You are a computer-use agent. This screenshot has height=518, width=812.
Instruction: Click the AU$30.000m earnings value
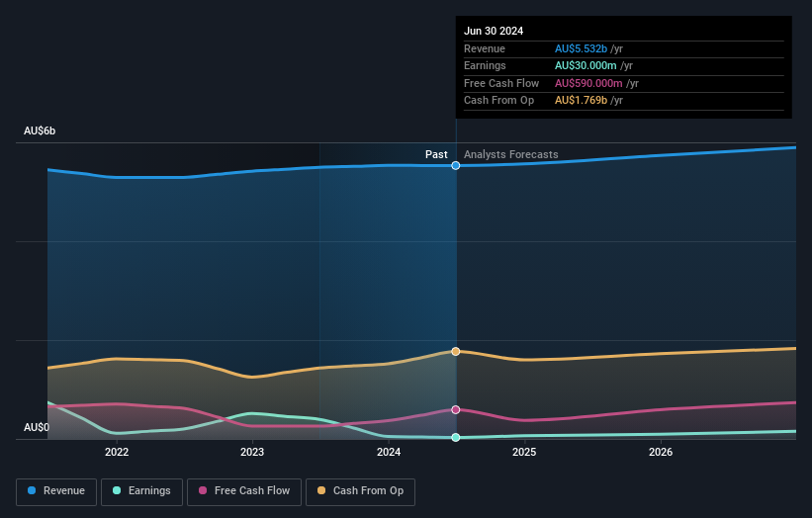coord(586,65)
